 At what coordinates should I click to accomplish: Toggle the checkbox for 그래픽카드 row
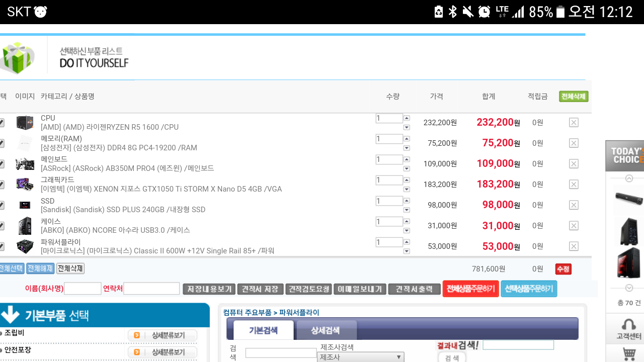[2, 185]
